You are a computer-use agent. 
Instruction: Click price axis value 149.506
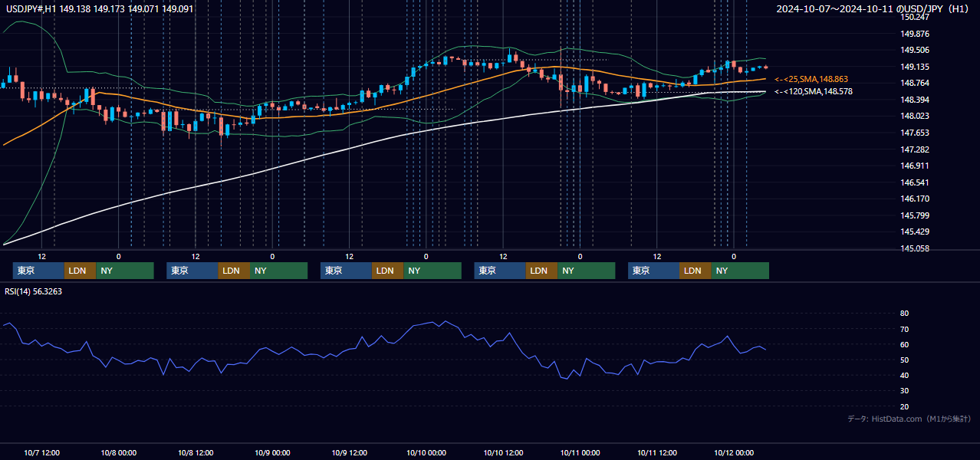click(914, 50)
